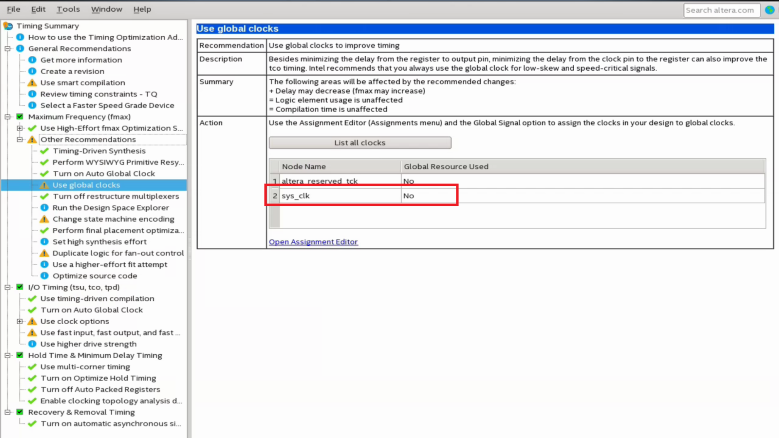
Task: Click info icon beside Optimize source code
Action: click(x=44, y=276)
